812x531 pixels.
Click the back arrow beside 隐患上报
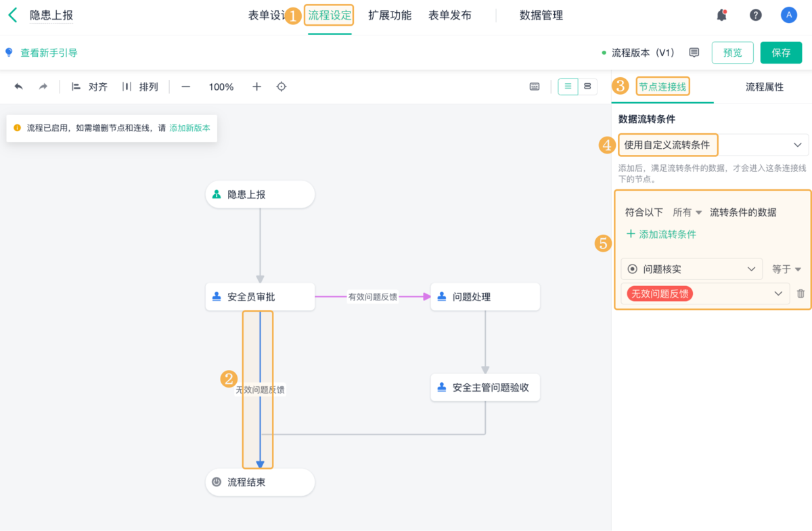point(12,16)
